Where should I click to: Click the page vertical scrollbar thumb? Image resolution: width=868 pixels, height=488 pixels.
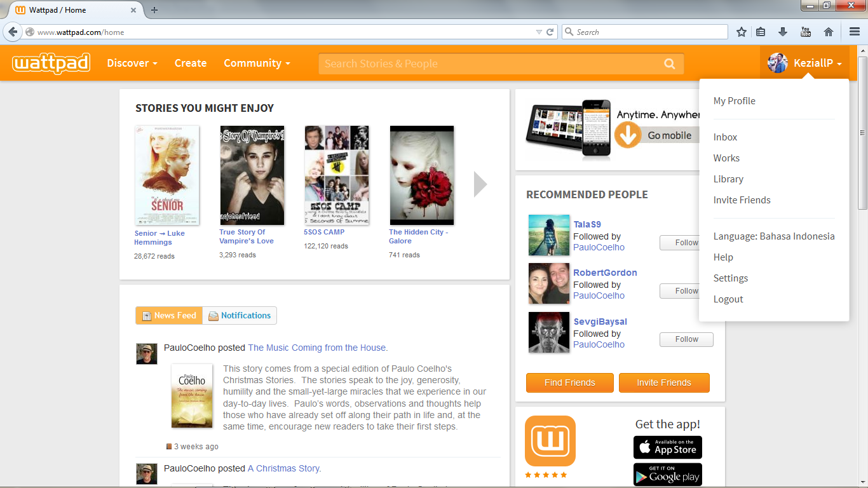coord(862,132)
